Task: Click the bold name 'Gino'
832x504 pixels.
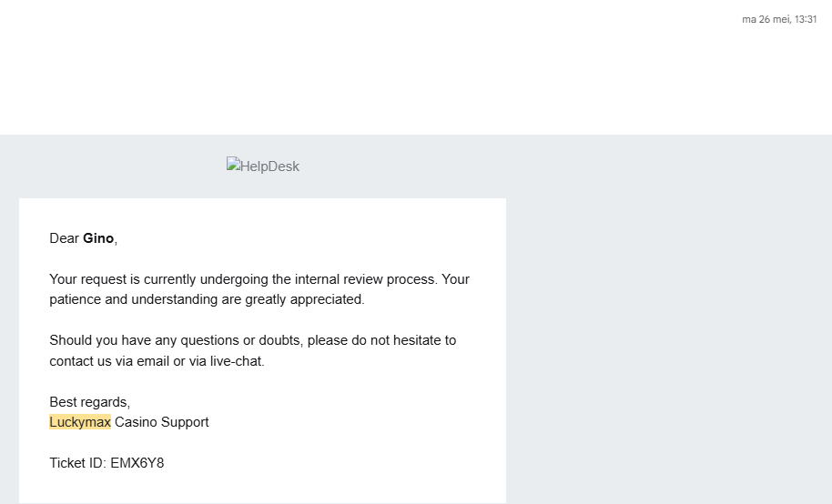Action: click(98, 238)
